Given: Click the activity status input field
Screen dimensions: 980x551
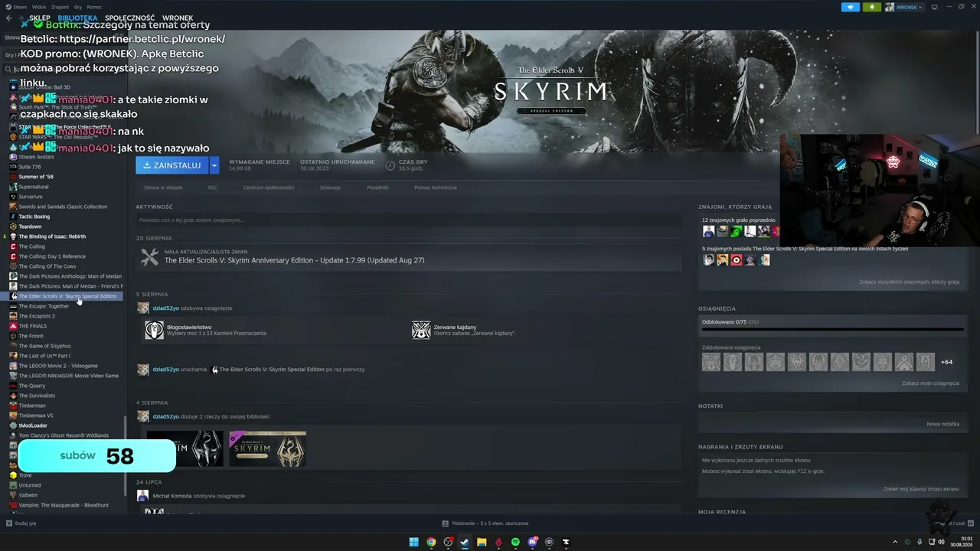Looking at the screenshot, I should [x=409, y=220].
